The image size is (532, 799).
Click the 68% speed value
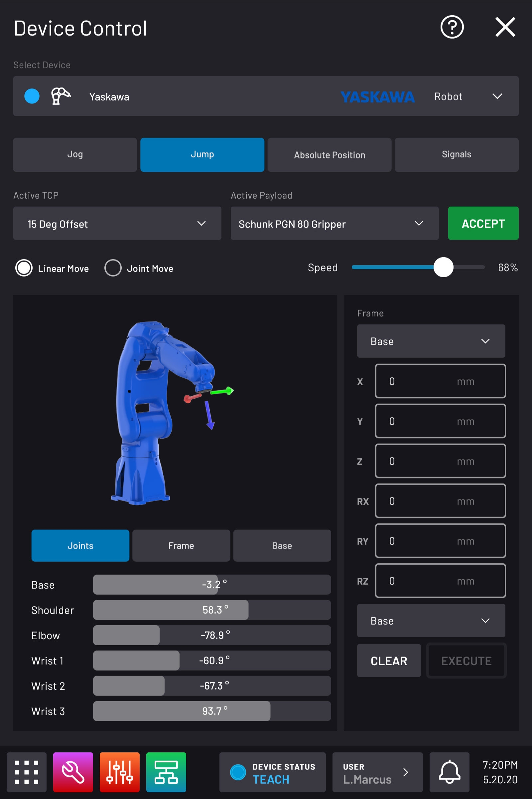point(508,268)
